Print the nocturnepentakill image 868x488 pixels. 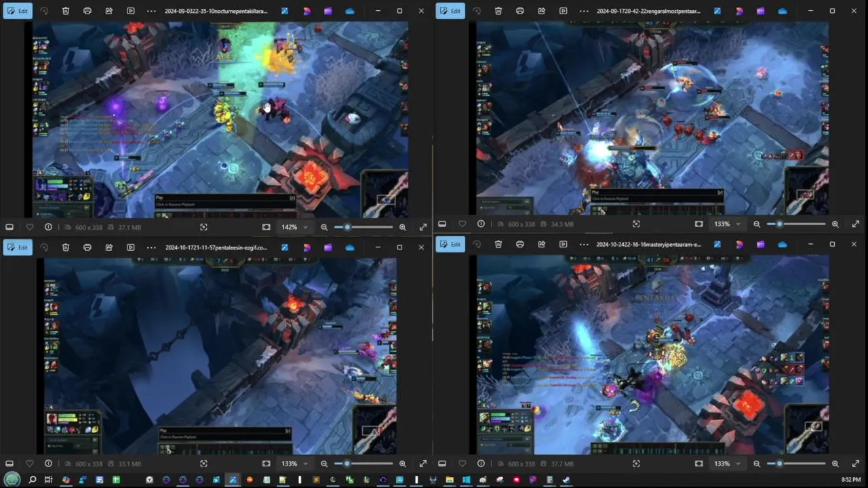pyautogui.click(x=87, y=11)
